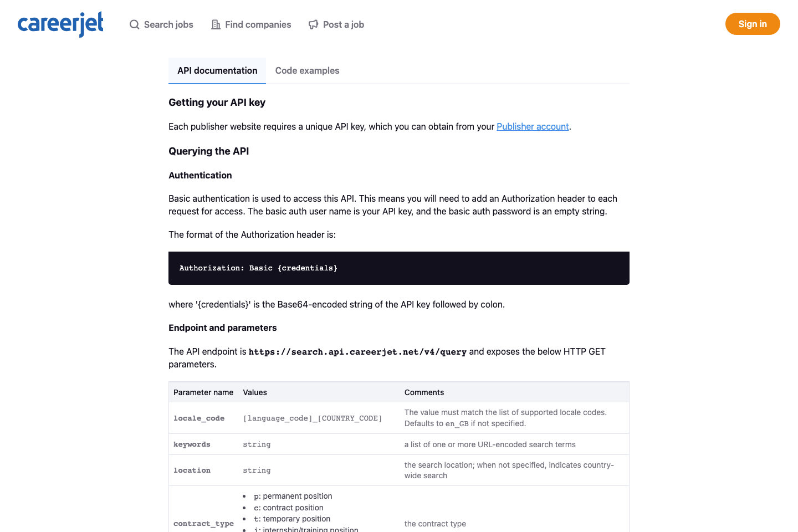This screenshot has height=532, width=798.
Task: Click the contract_type parameter cell
Action: tap(203, 523)
